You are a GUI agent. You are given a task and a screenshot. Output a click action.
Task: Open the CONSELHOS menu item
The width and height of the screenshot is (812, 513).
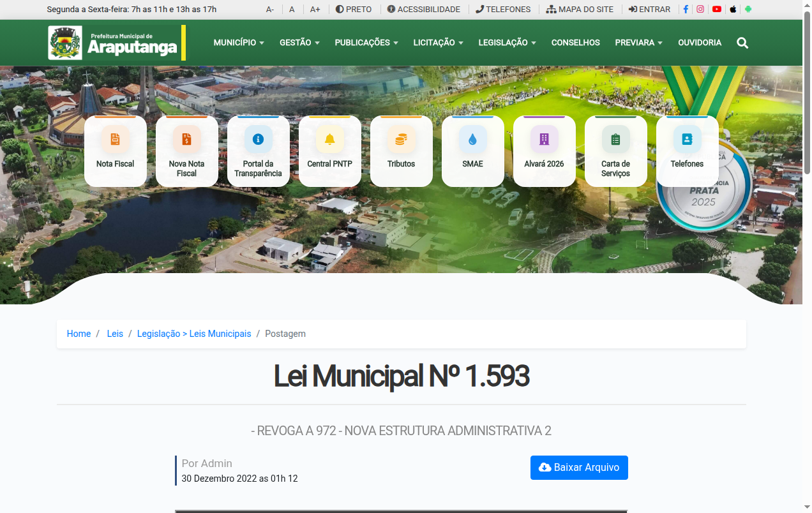576,43
